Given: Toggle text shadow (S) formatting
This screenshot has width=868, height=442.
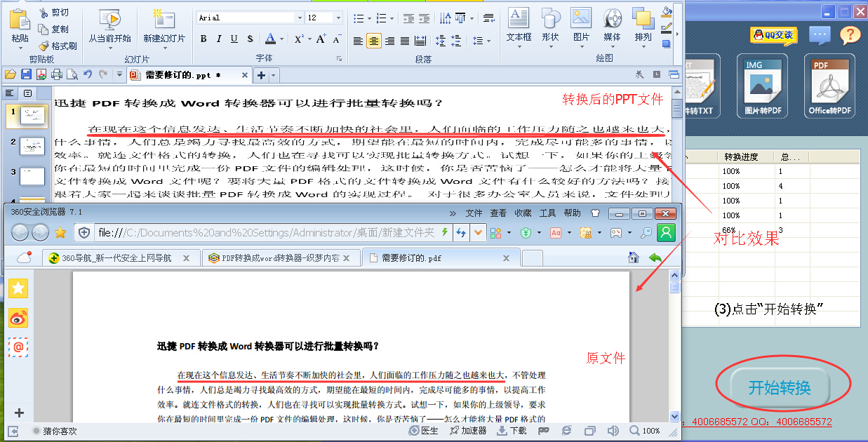Looking at the screenshot, I should pyautogui.click(x=248, y=39).
